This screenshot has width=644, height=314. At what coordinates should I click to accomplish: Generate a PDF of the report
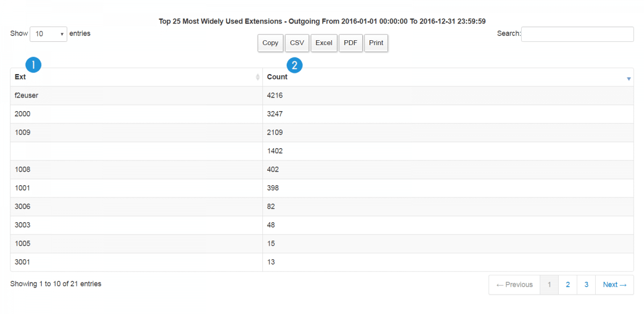click(350, 43)
